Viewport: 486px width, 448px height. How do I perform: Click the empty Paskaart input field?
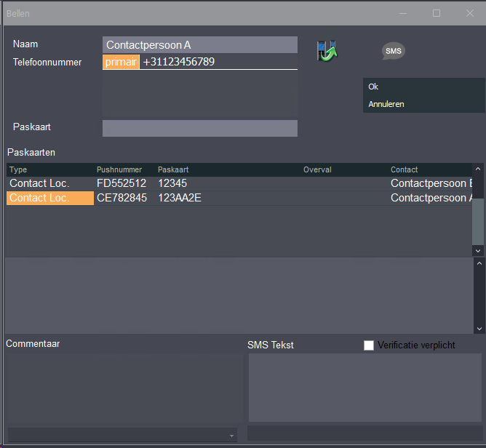pos(200,129)
